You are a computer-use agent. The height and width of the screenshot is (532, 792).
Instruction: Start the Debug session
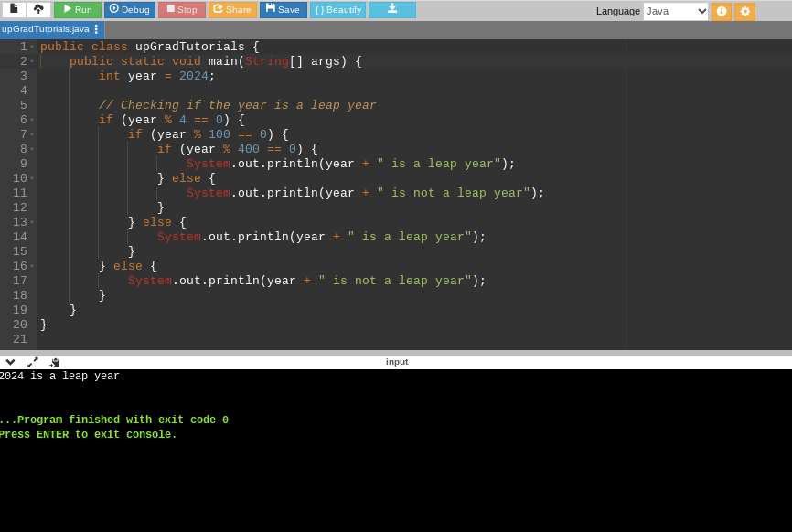tap(129, 9)
